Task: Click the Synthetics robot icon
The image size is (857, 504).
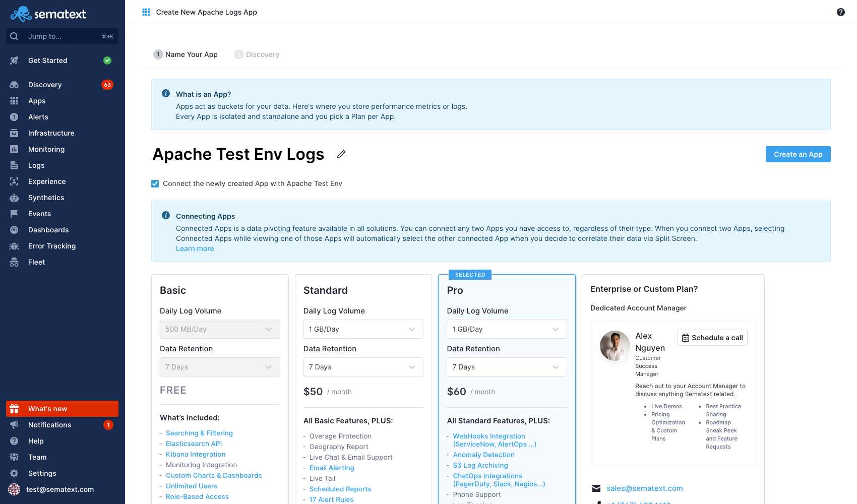Action: (x=14, y=198)
